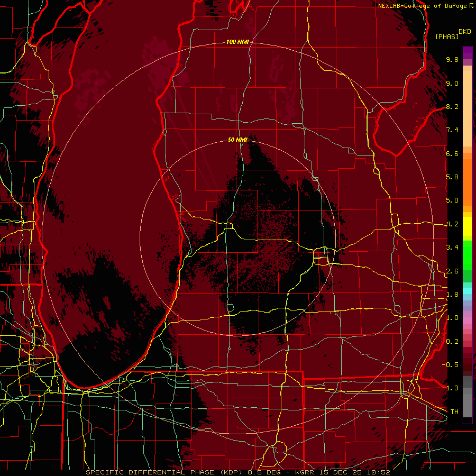The image size is (476, 476).
Task: Click the 9.8 scale value
Action: coord(452,59)
